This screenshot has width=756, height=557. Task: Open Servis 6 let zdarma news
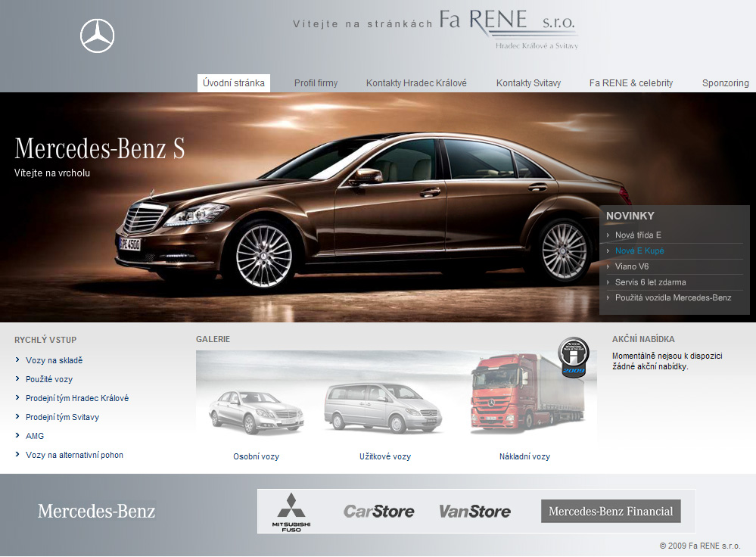point(650,282)
